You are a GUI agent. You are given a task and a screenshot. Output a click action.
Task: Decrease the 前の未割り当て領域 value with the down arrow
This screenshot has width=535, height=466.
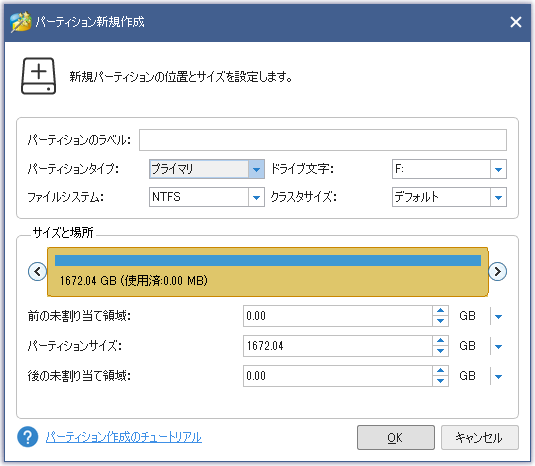440,321
